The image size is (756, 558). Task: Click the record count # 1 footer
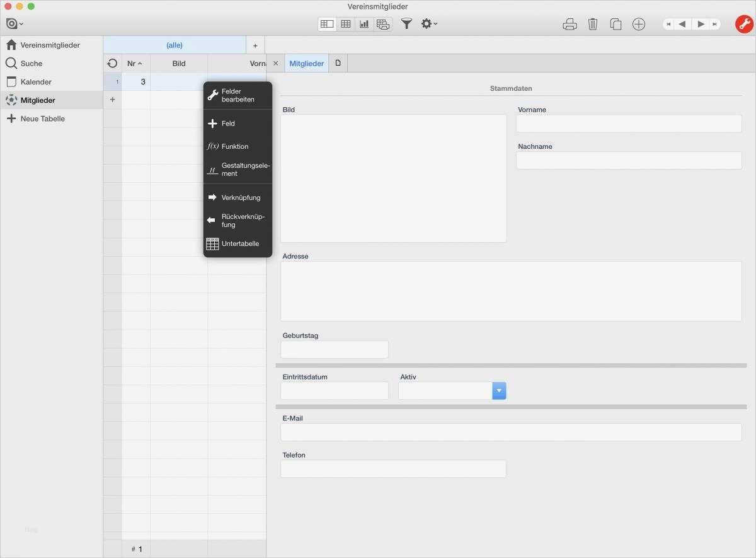136,549
